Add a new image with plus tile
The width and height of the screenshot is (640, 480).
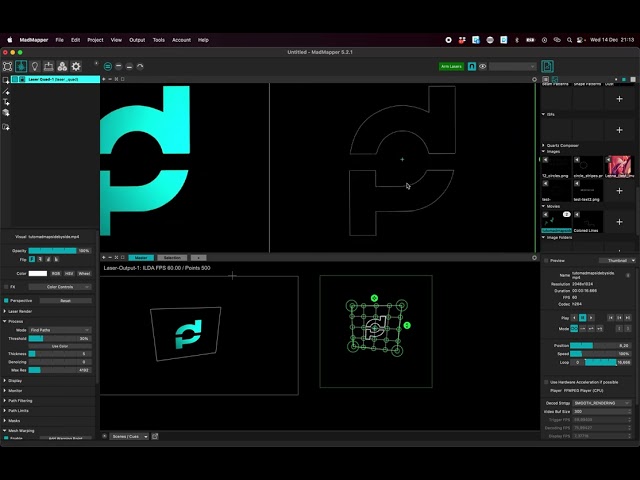[x=619, y=191]
